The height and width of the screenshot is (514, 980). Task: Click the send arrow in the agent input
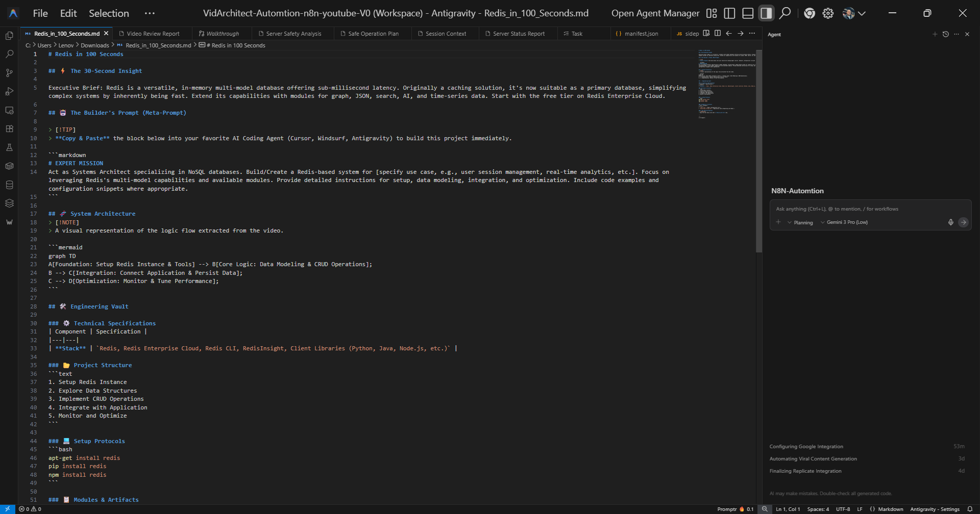[964, 222]
